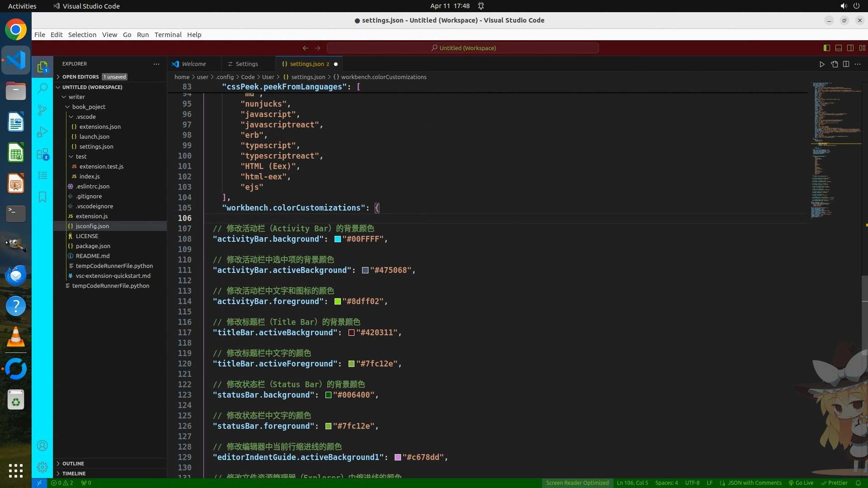Open the Terminal menu
The image size is (868, 488).
coord(168,35)
